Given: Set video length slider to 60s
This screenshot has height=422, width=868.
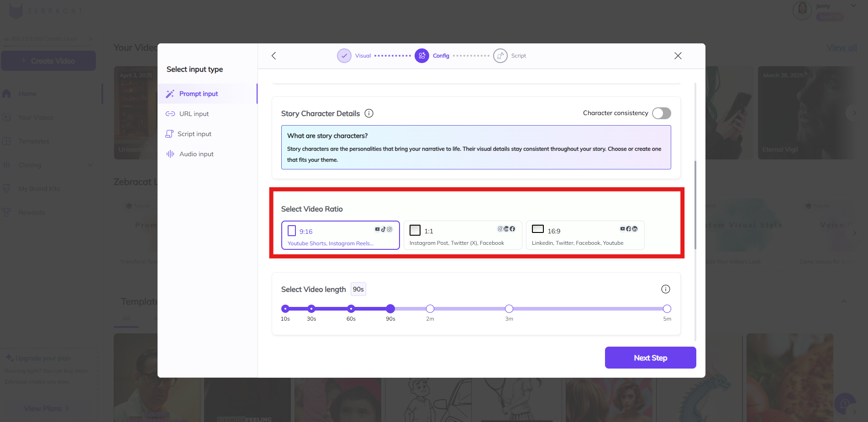Looking at the screenshot, I should (x=351, y=309).
